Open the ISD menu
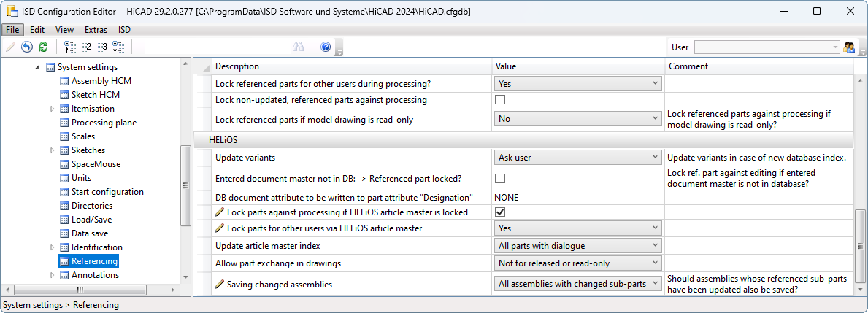Viewport: 868px width, 313px height. (124, 30)
